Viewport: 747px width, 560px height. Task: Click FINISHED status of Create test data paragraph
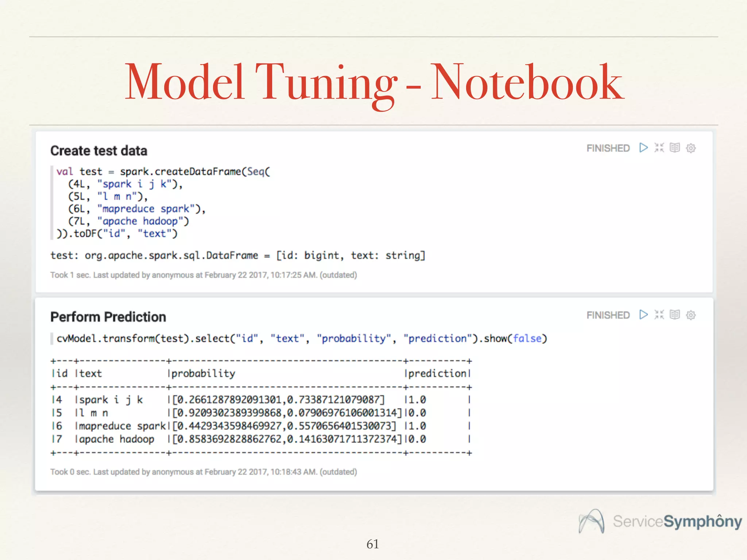click(x=608, y=148)
